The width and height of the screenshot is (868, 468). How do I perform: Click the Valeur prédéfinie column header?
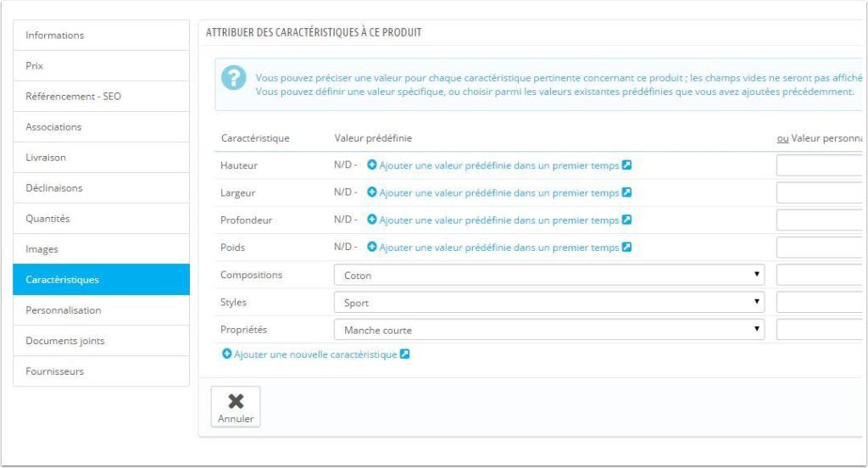(x=373, y=138)
